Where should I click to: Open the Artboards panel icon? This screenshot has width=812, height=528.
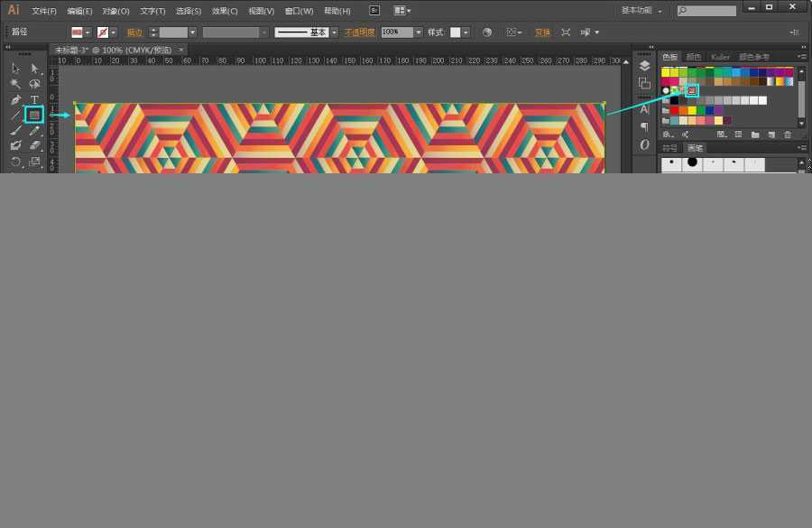tap(644, 83)
